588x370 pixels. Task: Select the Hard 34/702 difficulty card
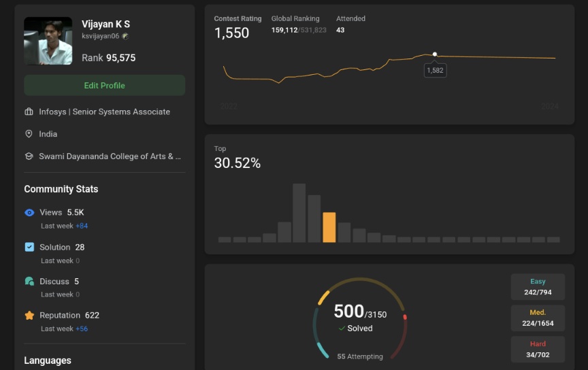point(538,350)
